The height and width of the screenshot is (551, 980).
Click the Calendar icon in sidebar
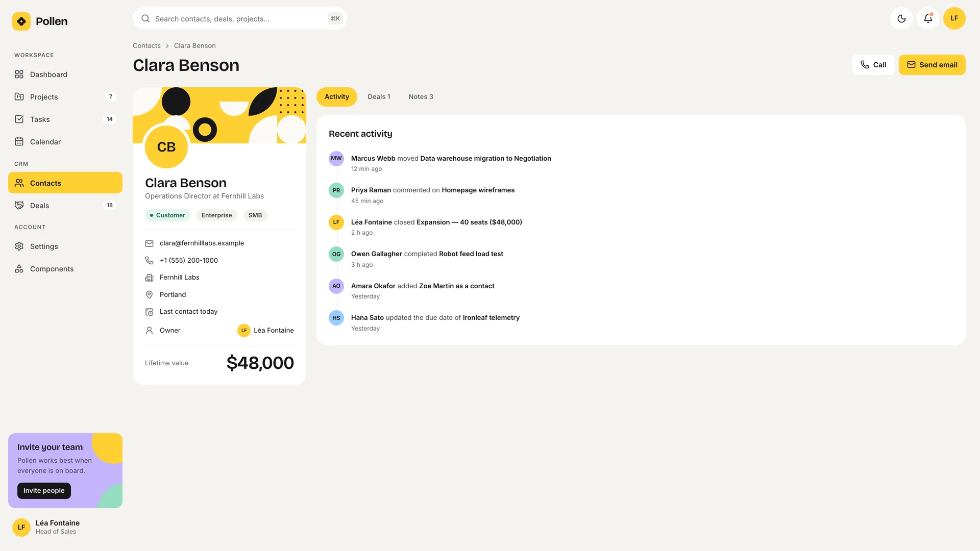pos(19,142)
